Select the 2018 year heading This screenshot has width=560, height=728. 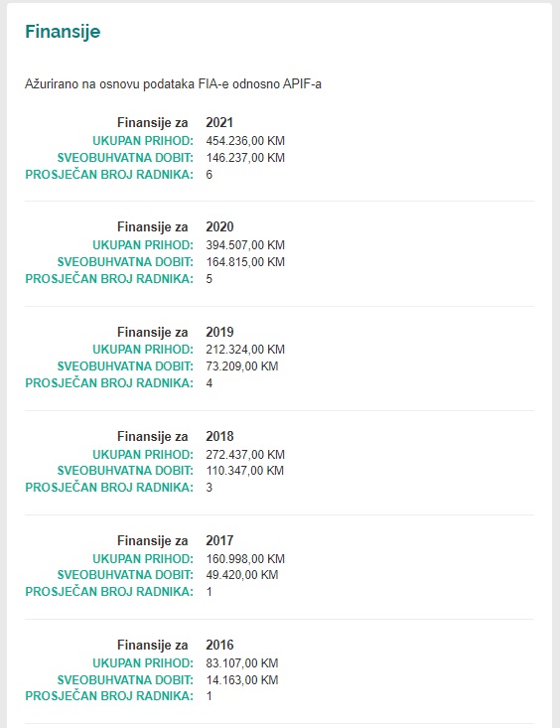[219, 436]
